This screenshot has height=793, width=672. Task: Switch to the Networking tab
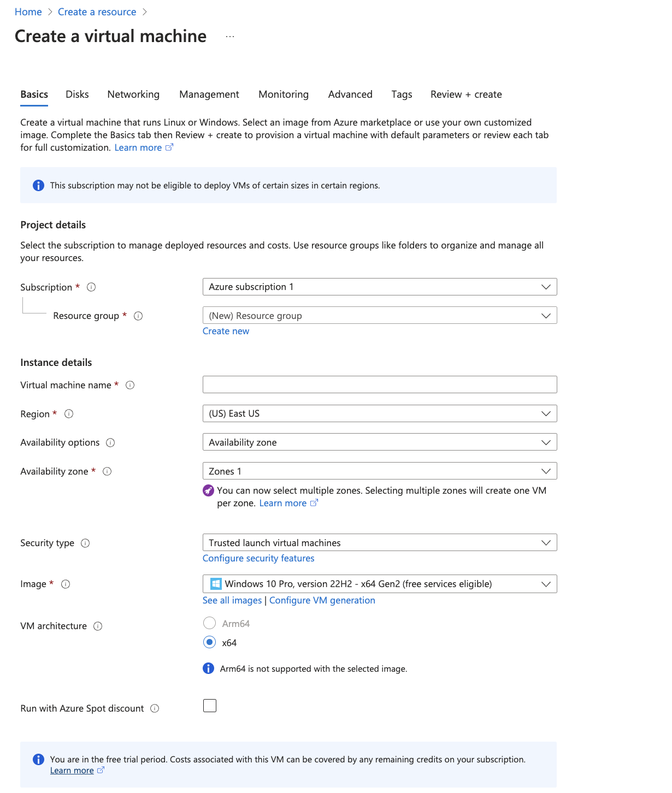point(133,94)
